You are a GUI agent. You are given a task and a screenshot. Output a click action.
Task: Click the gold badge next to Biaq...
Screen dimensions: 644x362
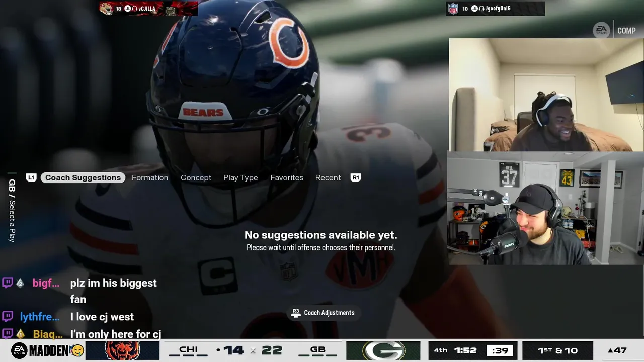[20, 334]
